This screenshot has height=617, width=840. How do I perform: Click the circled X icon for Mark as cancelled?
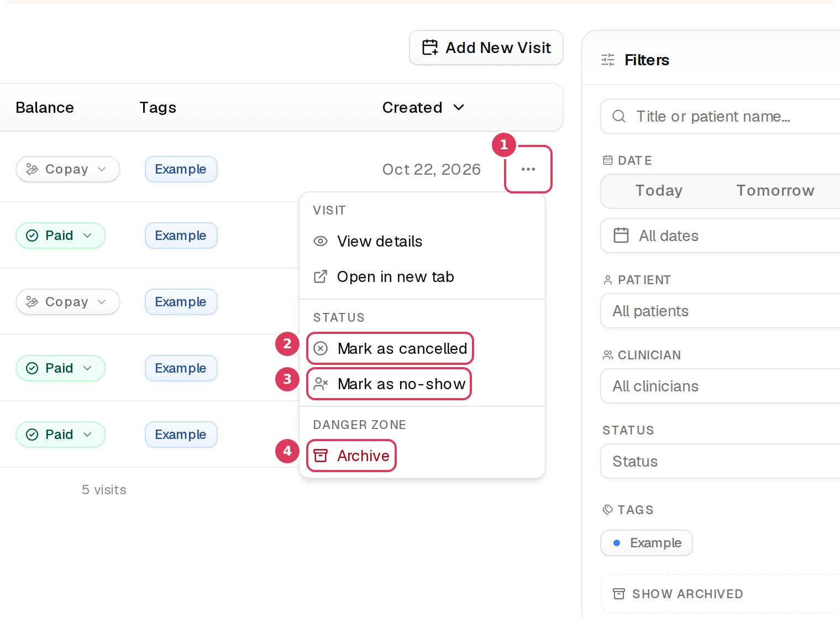(321, 348)
